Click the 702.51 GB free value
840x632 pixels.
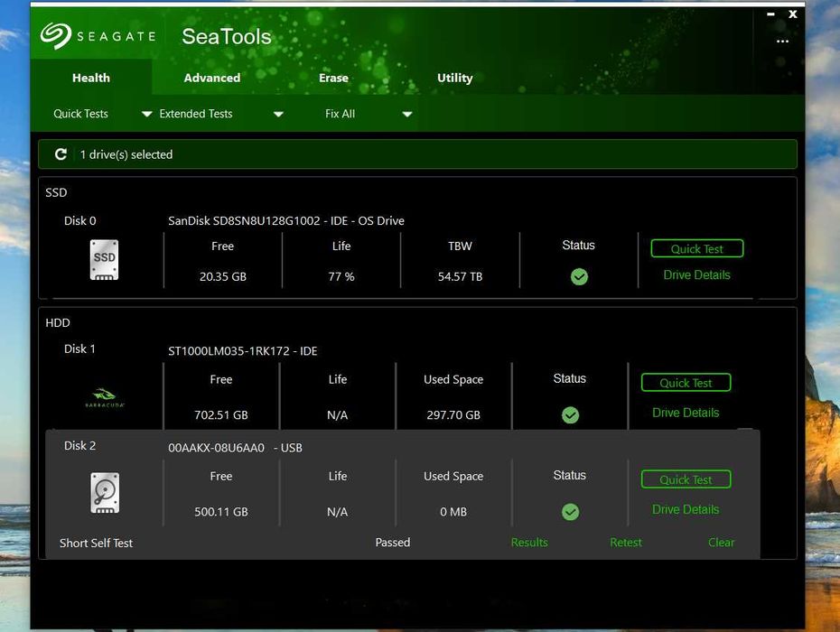click(x=221, y=415)
